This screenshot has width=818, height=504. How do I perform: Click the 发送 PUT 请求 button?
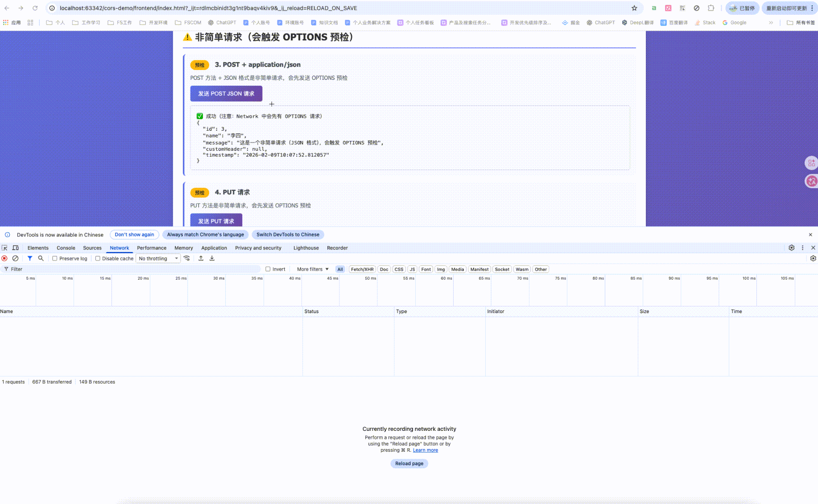(216, 221)
